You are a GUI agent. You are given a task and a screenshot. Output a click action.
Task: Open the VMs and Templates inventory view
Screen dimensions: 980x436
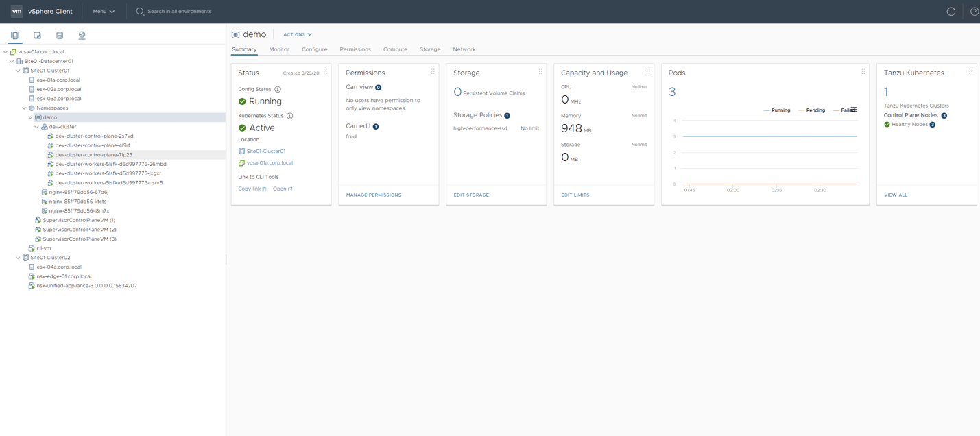37,34
